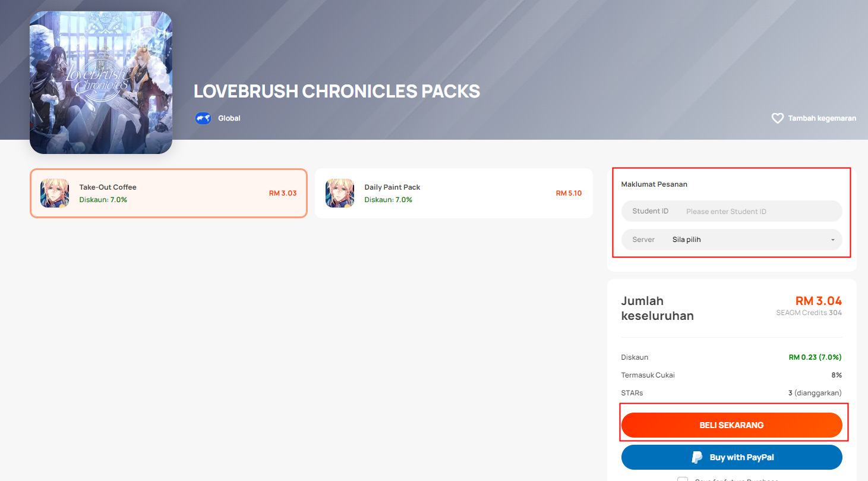Click the BELI SEKARANG button
Screen dimensions: 868x481
pos(732,425)
